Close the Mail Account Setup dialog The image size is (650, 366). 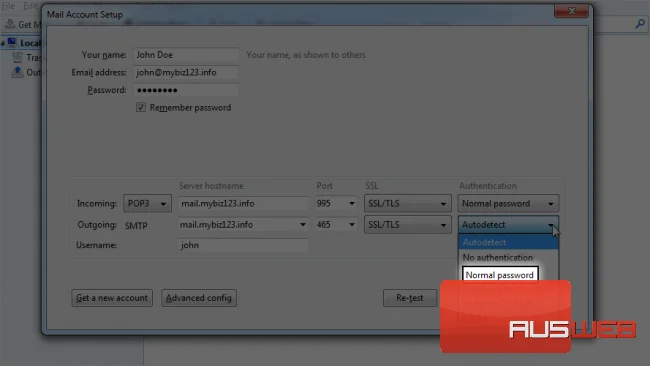click(572, 11)
